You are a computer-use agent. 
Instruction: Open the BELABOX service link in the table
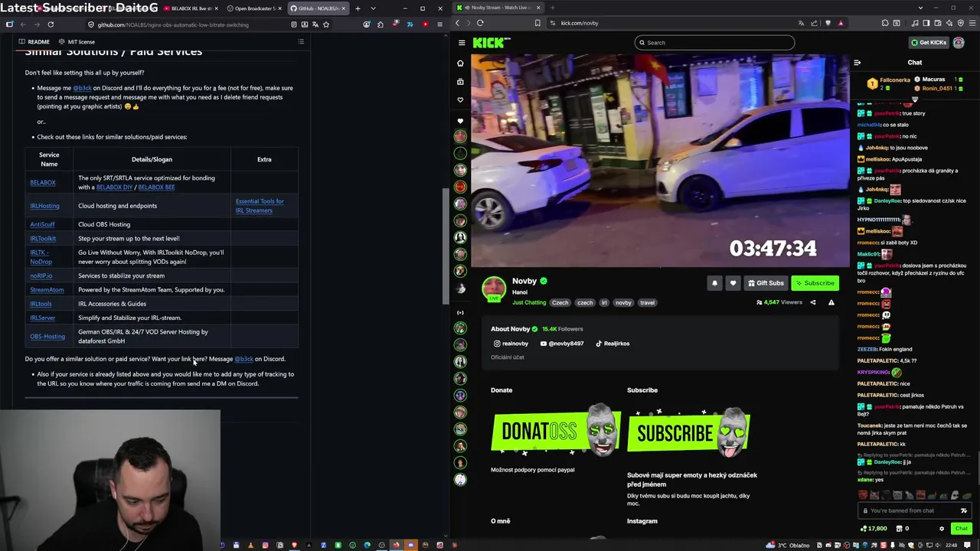(43, 183)
